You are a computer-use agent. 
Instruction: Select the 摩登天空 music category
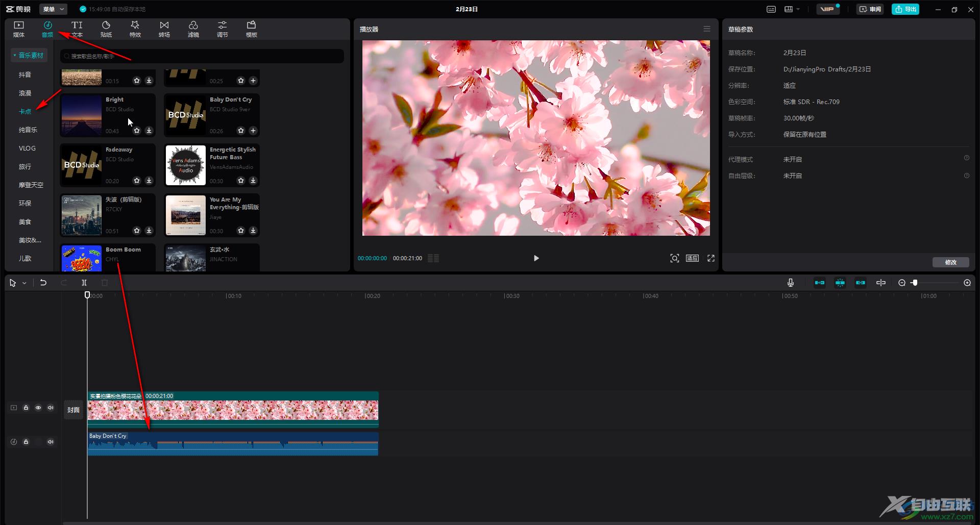31,185
